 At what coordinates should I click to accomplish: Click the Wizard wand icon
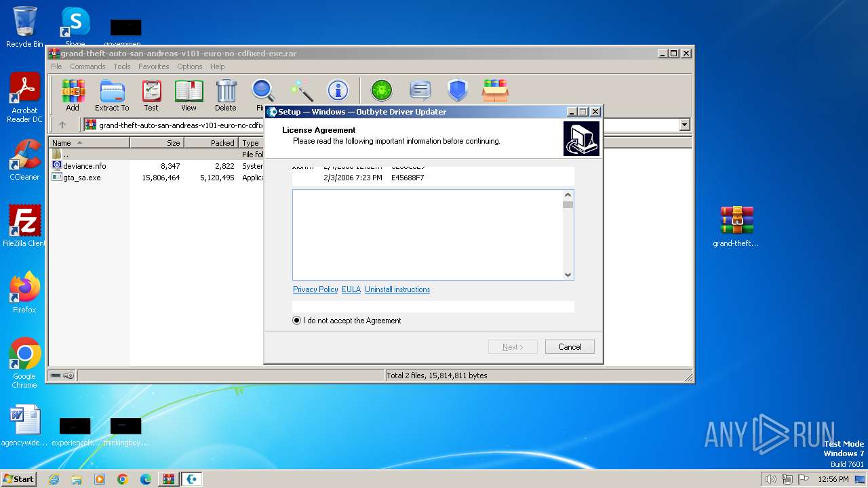click(x=301, y=90)
